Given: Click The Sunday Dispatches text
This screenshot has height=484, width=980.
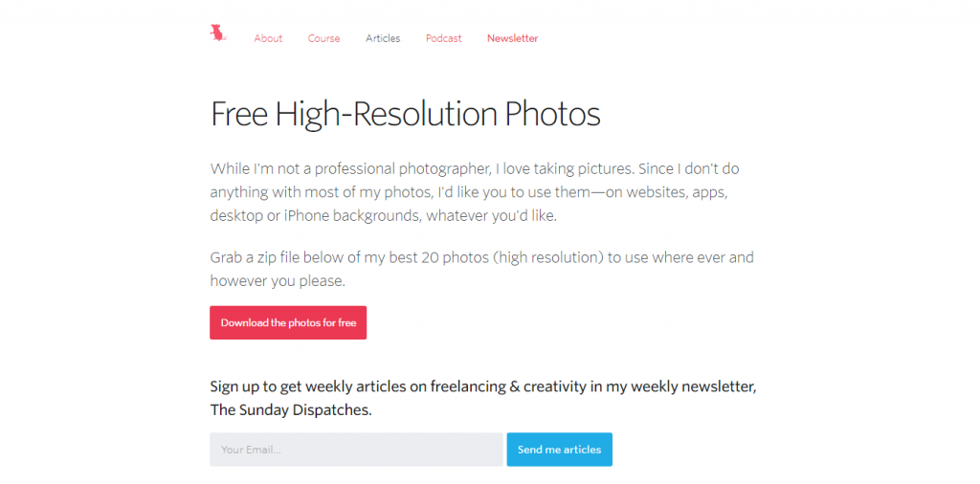Looking at the screenshot, I should [x=291, y=411].
